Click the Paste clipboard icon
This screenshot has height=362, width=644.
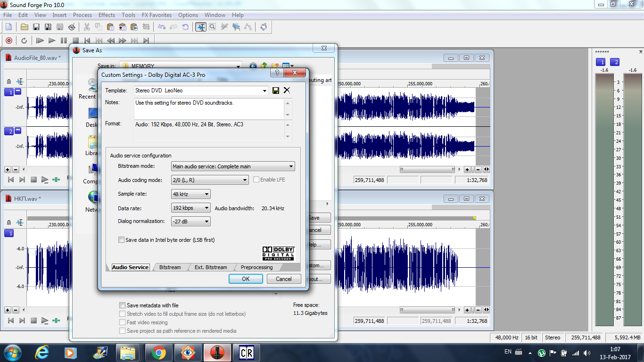coord(110,27)
